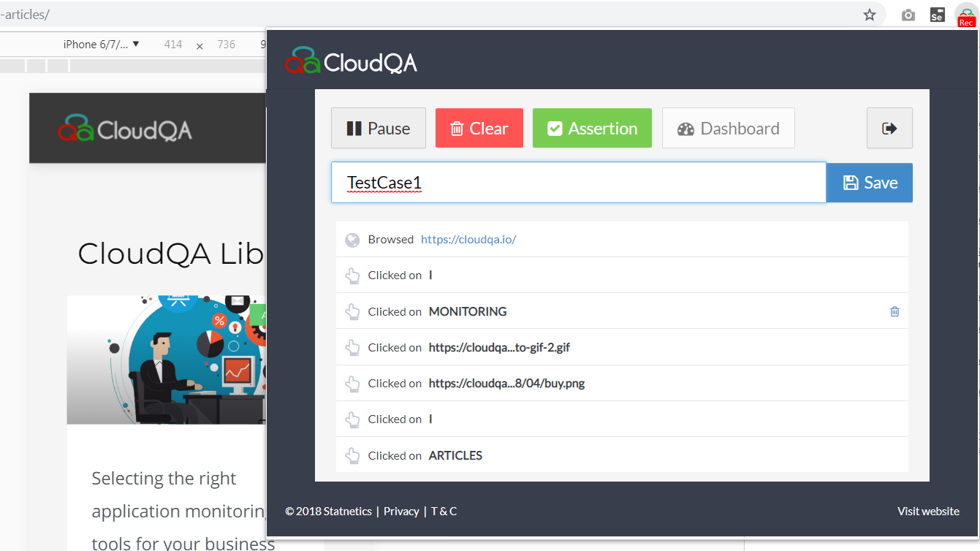Edit the 414 viewport width field
Screen dimensions: 980x551
173,45
